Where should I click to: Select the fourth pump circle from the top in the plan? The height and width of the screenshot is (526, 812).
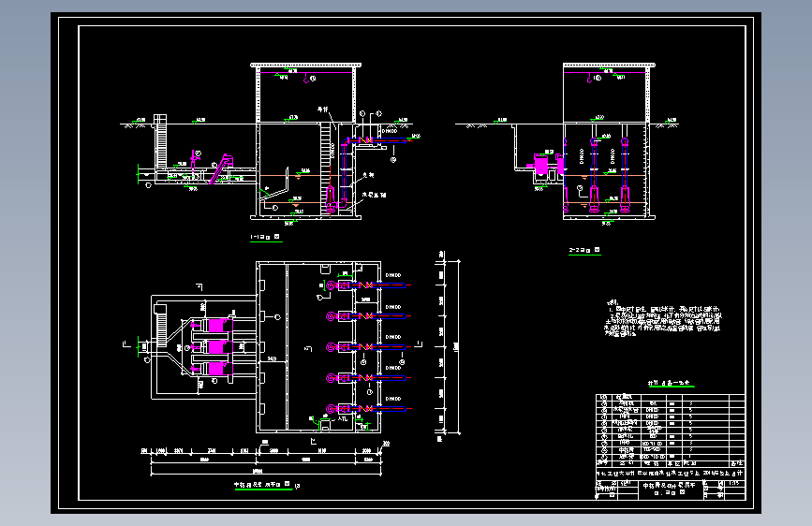point(331,378)
